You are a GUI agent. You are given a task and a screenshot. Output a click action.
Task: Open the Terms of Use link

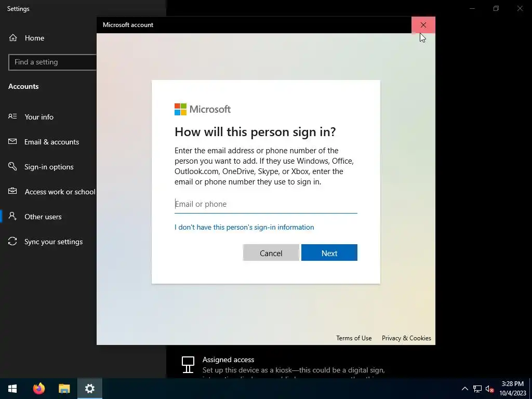354,338
